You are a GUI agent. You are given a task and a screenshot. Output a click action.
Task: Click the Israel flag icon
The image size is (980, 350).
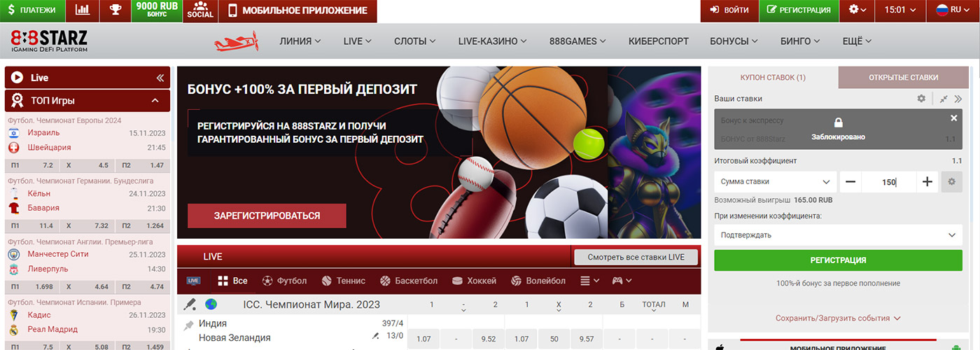click(13, 132)
